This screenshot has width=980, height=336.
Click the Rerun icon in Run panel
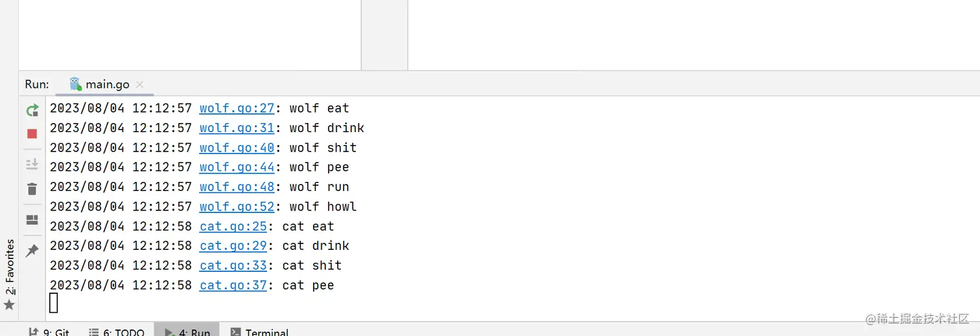(32, 111)
